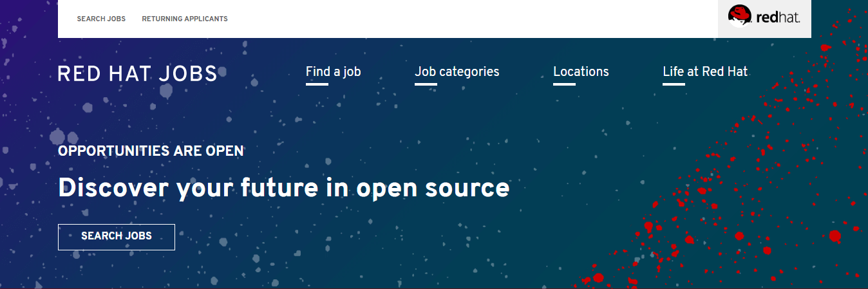The height and width of the screenshot is (289, 868).
Task: Open the Find a job menu
Action: [x=333, y=71]
